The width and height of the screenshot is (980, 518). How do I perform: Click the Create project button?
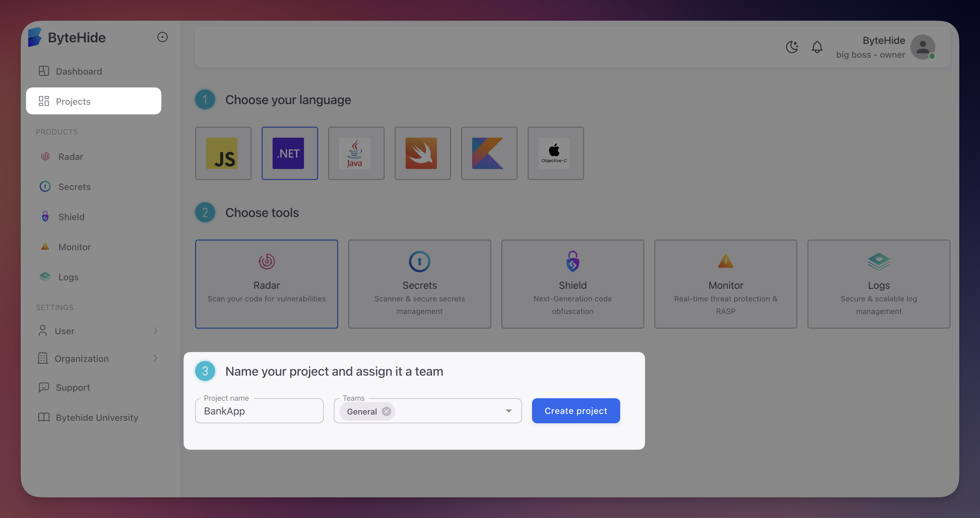click(x=576, y=411)
